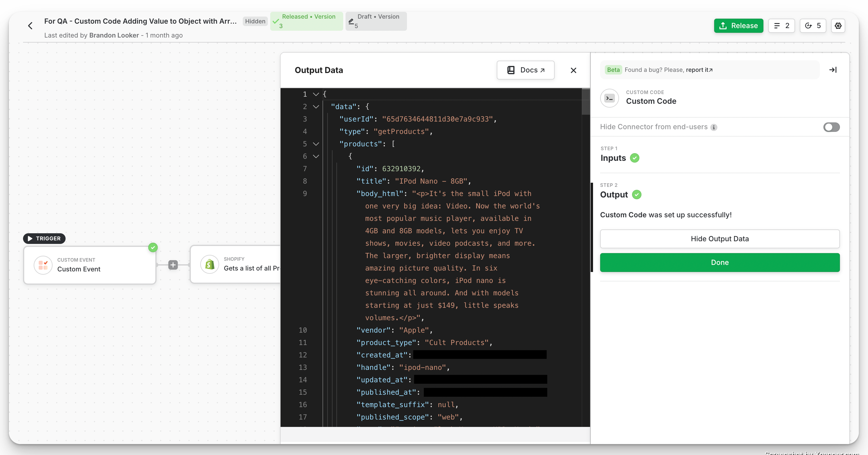This screenshot has height=455, width=868.
Task: Close the Output Data panel
Action: tap(573, 70)
